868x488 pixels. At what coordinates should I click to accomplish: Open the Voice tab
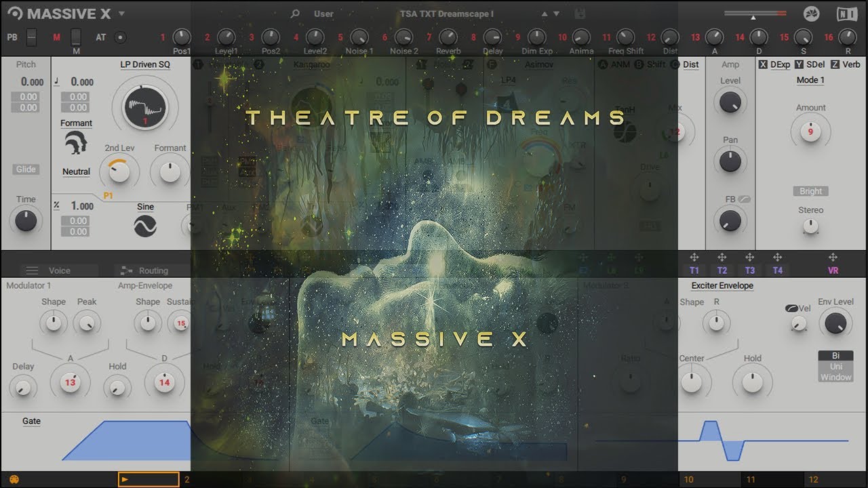tap(59, 270)
